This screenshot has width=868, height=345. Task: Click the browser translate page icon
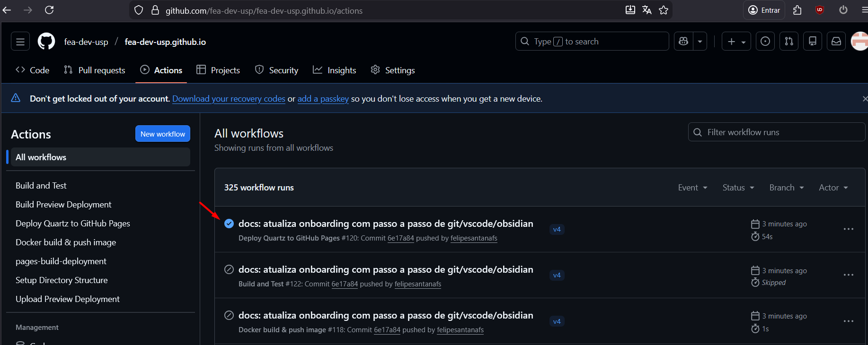(x=647, y=10)
